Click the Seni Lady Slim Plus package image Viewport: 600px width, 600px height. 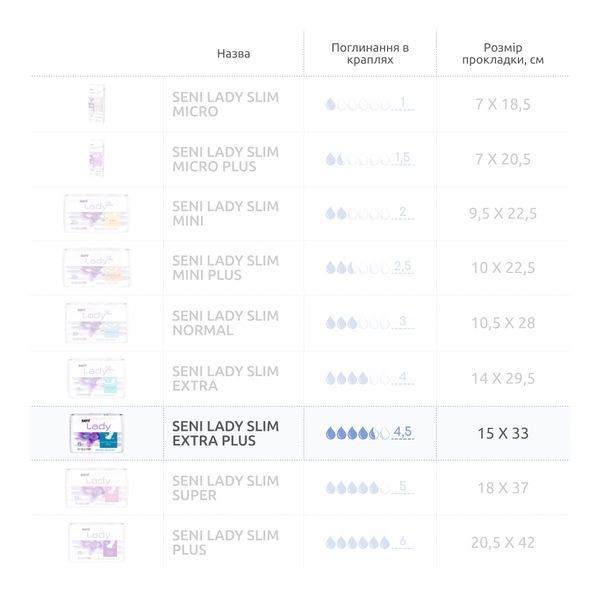coord(96,543)
